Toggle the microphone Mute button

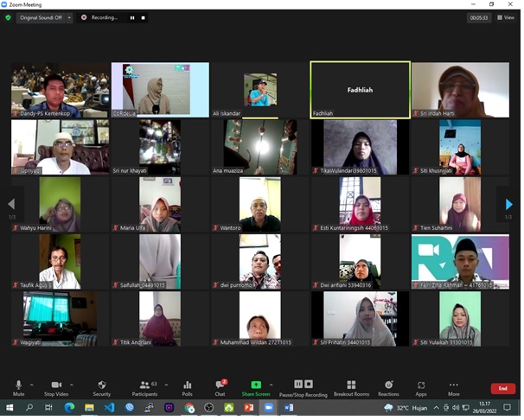pyautogui.click(x=18, y=387)
